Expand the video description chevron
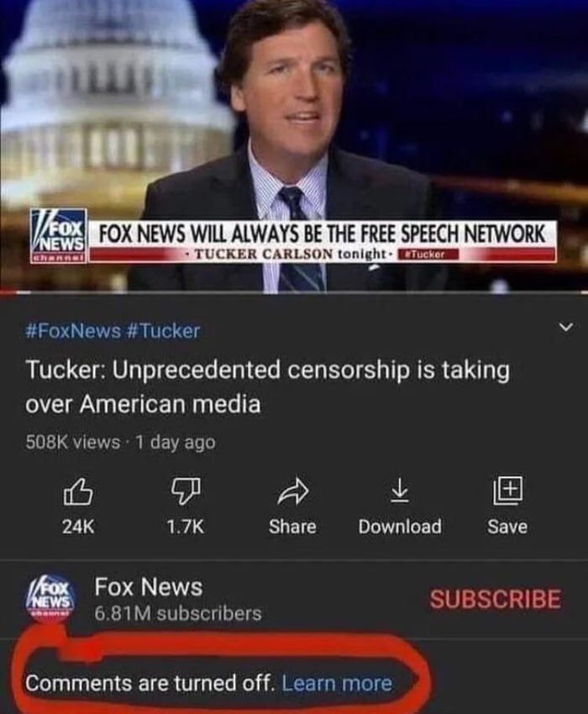The height and width of the screenshot is (714, 588). click(565, 328)
